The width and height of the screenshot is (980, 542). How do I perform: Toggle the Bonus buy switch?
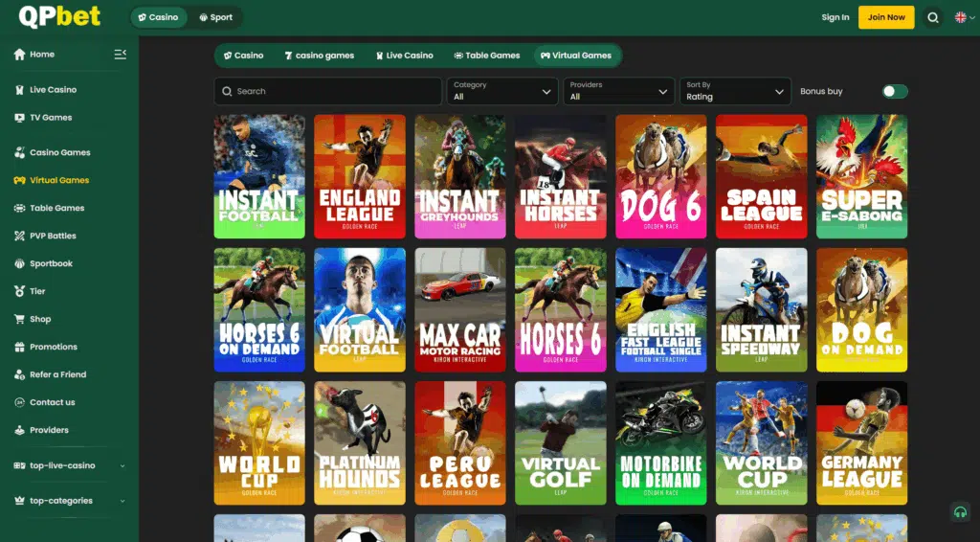pyautogui.click(x=895, y=92)
